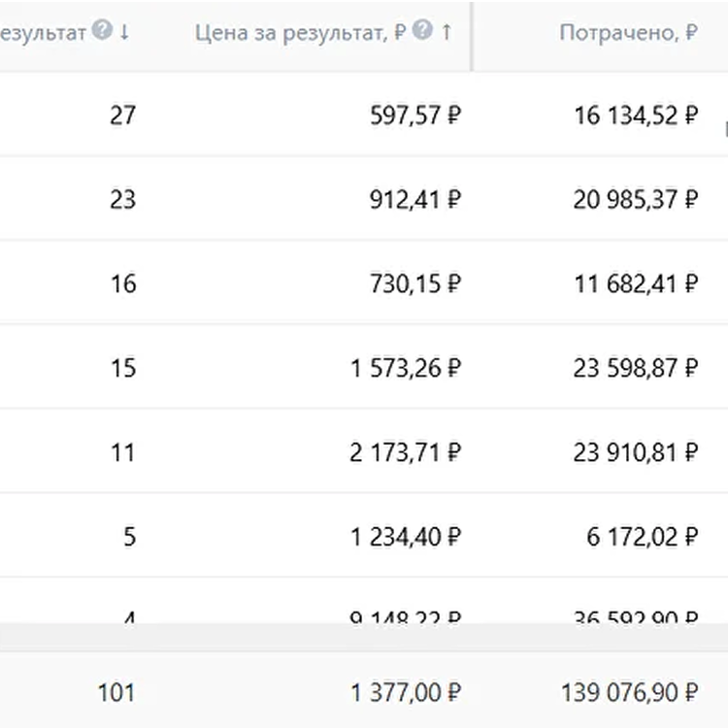
Task: Click help icon next to Результат header
Action: (x=103, y=31)
